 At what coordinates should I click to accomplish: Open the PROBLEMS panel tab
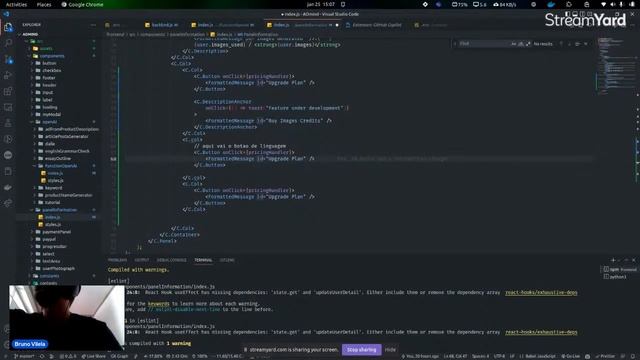[118, 260]
